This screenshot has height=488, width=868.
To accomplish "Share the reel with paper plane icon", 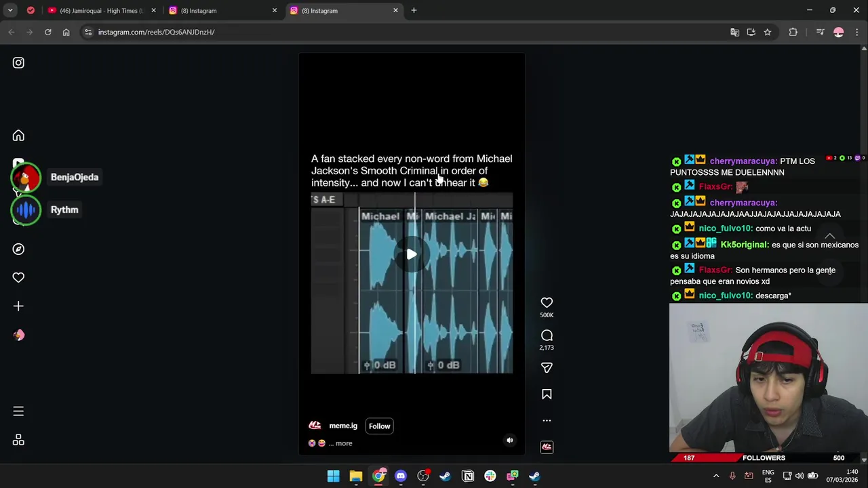I will (547, 367).
